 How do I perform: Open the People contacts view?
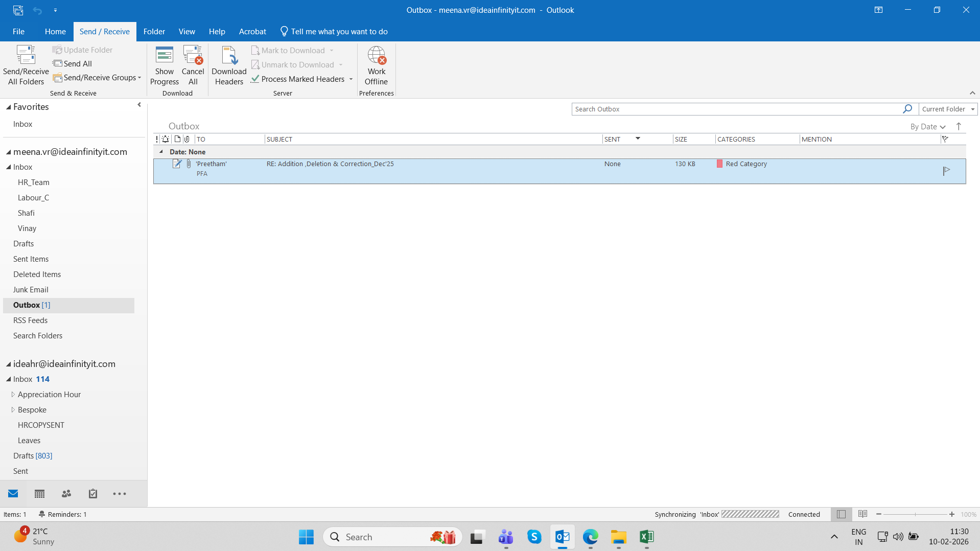(66, 494)
